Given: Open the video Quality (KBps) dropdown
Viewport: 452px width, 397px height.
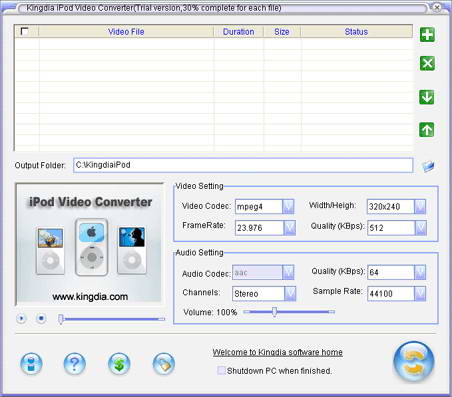Looking at the screenshot, I should 421,228.
